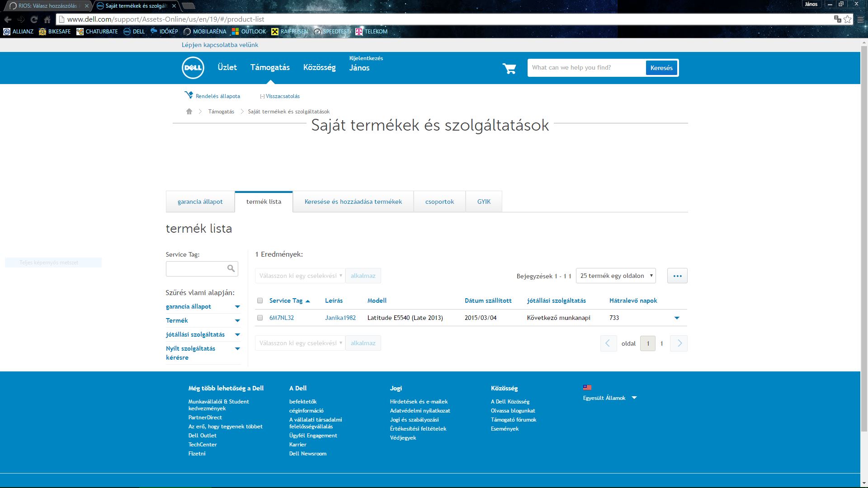The height and width of the screenshot is (488, 868).
Task: Go to next page arrow
Action: coord(679,343)
